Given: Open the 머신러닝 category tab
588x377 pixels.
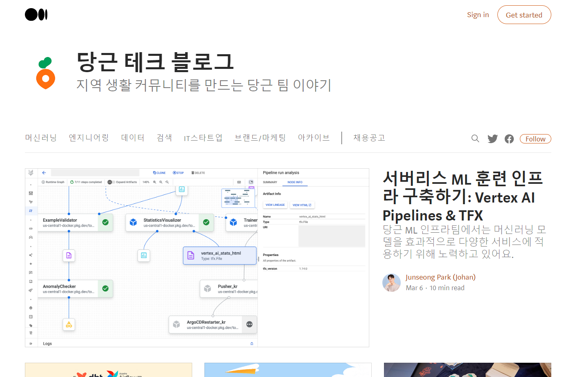Looking at the screenshot, I should click(x=41, y=138).
